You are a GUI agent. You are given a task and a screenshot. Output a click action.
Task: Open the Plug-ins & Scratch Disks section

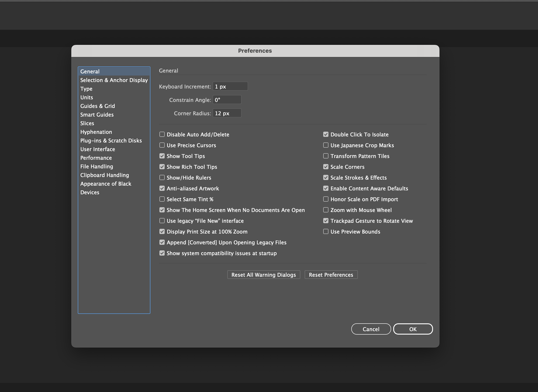click(111, 140)
